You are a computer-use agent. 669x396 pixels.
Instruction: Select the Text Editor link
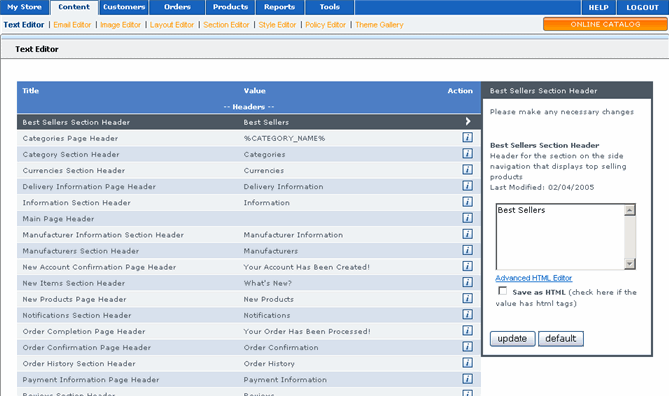24,25
